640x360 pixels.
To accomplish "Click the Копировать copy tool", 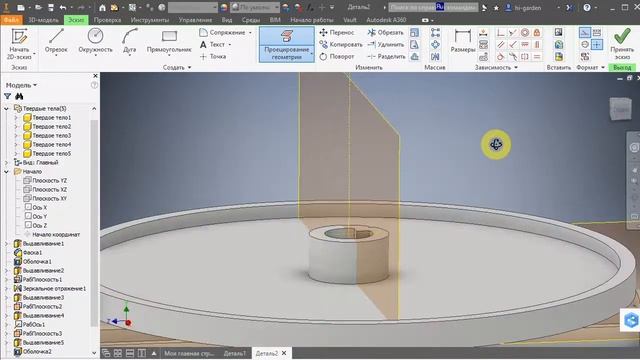I will point(341,44).
